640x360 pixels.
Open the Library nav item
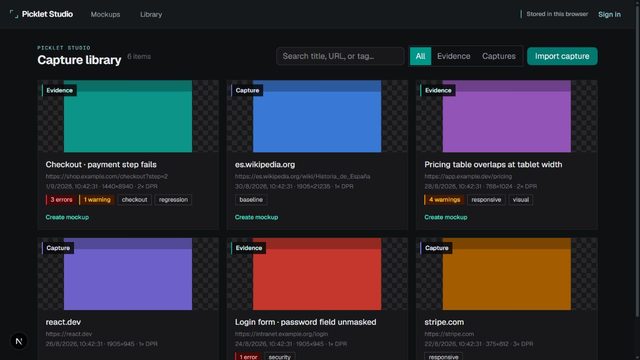[151, 14]
